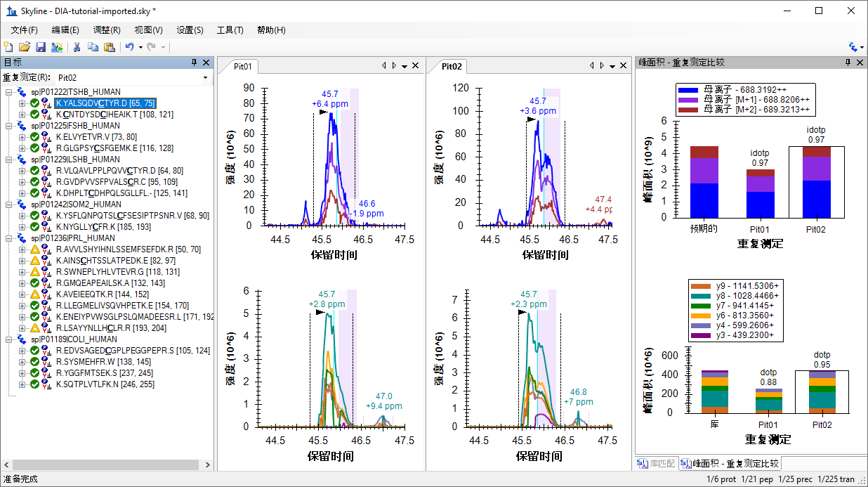The image size is (868, 487).
Task: Click the blue 母离子 688.3192++ legend swatch
Action: (x=688, y=90)
